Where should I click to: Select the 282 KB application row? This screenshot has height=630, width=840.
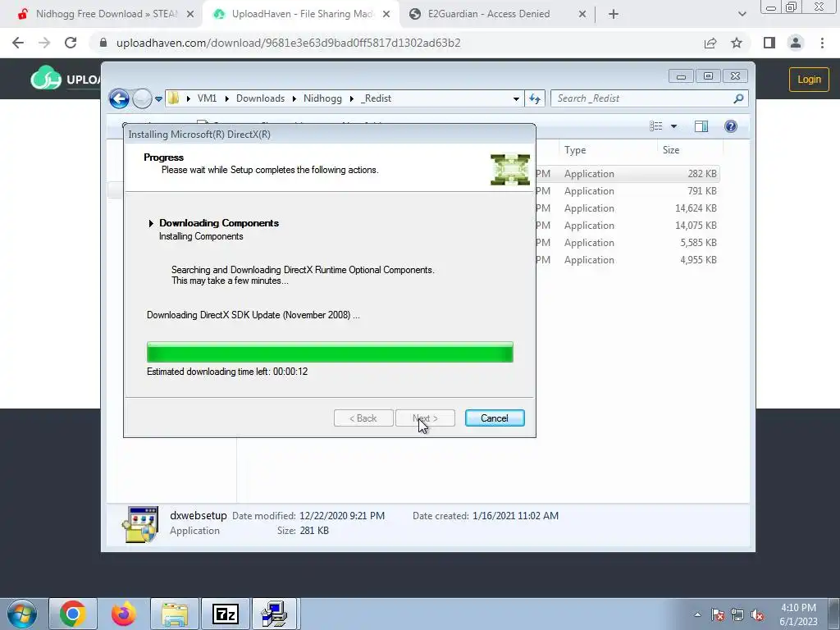point(628,174)
